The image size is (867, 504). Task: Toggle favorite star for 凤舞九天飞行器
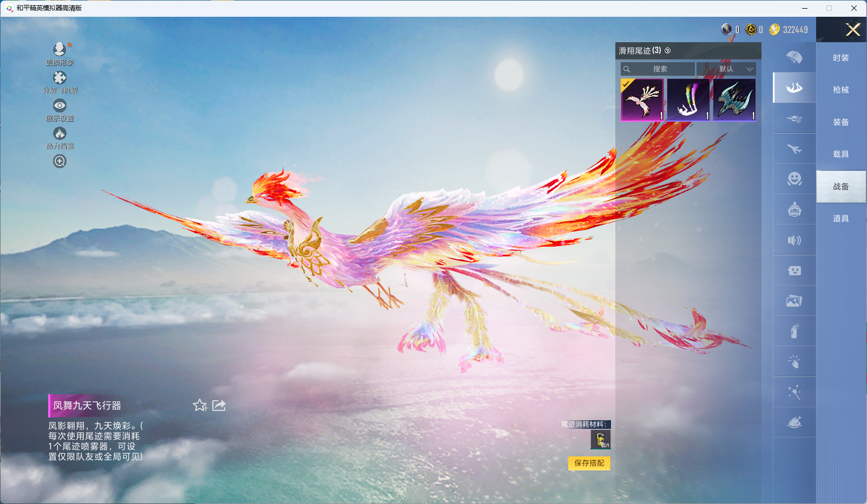tap(200, 406)
